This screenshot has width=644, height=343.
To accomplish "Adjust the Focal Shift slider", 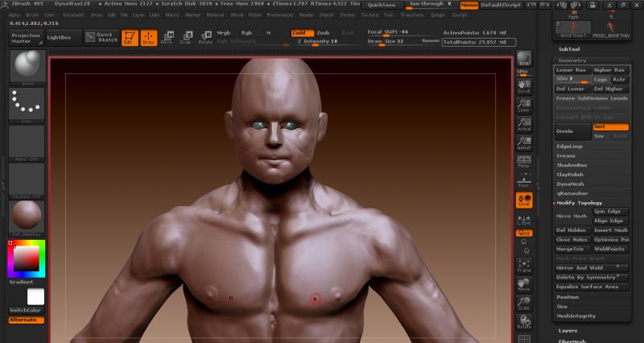I will [x=401, y=32].
